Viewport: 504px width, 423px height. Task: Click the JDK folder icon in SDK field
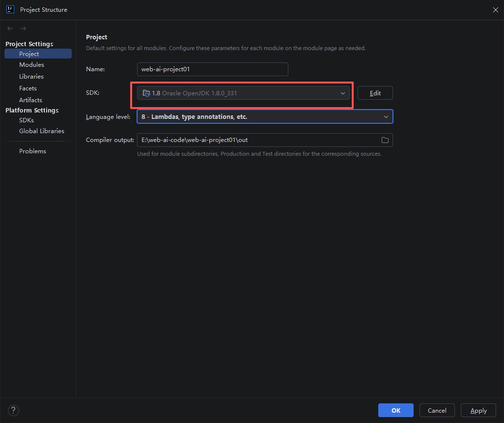(x=146, y=93)
